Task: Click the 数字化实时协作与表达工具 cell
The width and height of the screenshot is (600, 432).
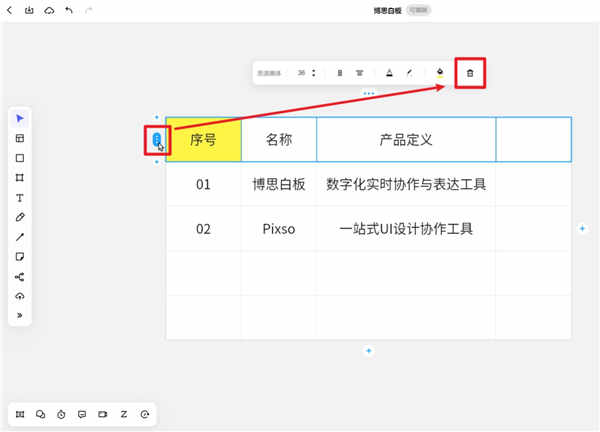Action: pyautogui.click(x=406, y=184)
